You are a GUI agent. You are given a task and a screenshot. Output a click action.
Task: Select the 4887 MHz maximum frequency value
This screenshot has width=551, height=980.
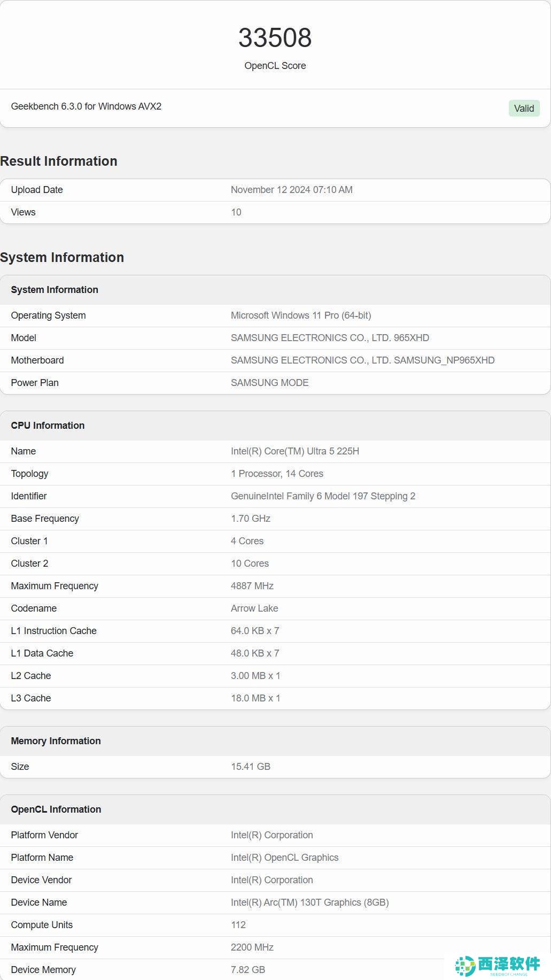pyautogui.click(x=252, y=586)
